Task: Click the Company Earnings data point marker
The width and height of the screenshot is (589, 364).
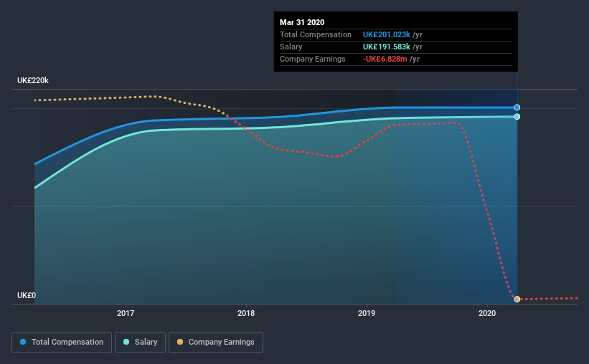Action: pos(517,299)
